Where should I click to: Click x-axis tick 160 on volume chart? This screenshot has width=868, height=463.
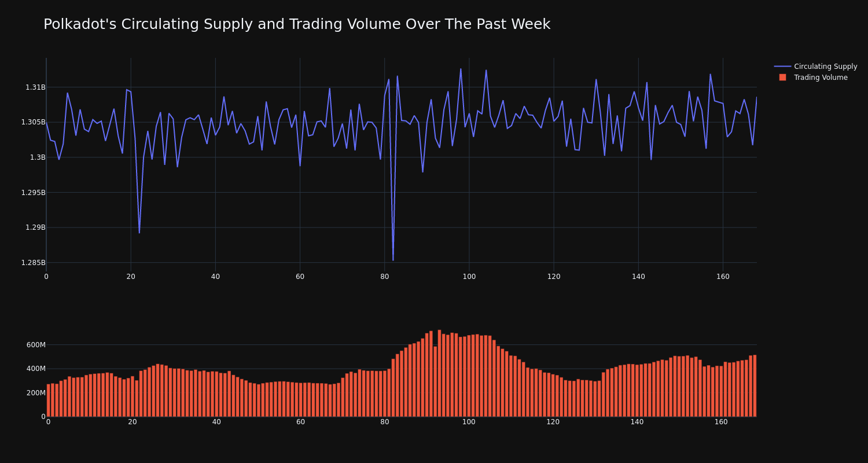click(x=721, y=422)
